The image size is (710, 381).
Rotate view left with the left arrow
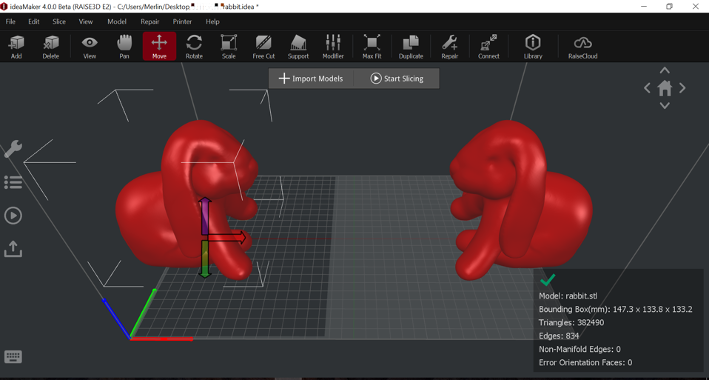point(647,88)
